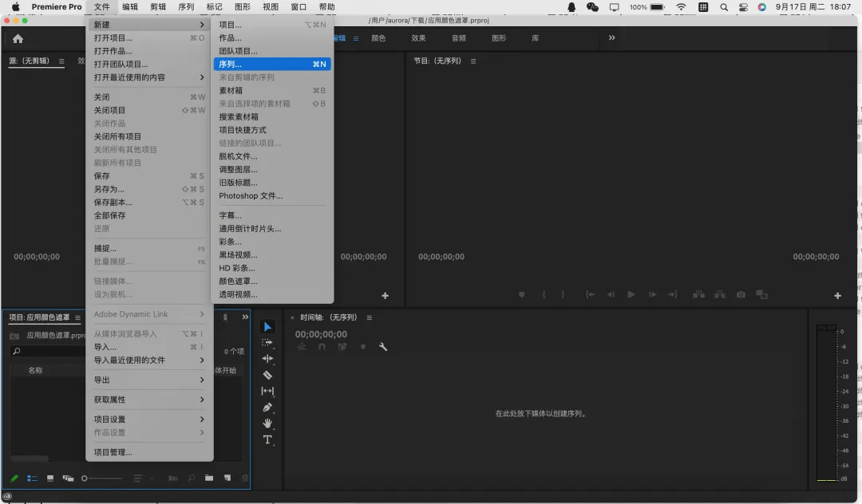
Task: Choose Sequence… from the New submenu
Action: 272,65
